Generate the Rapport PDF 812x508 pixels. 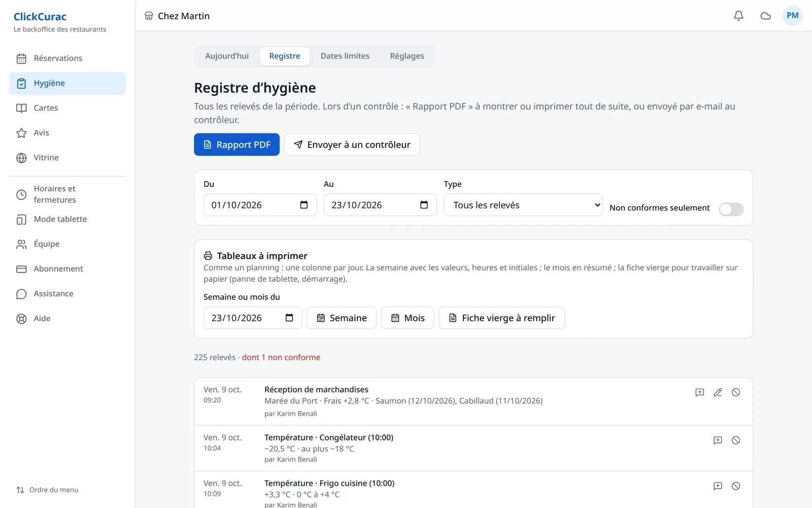[x=237, y=144]
